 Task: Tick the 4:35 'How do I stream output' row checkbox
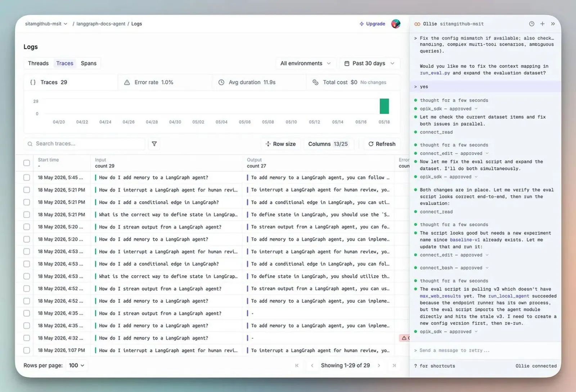(x=27, y=313)
